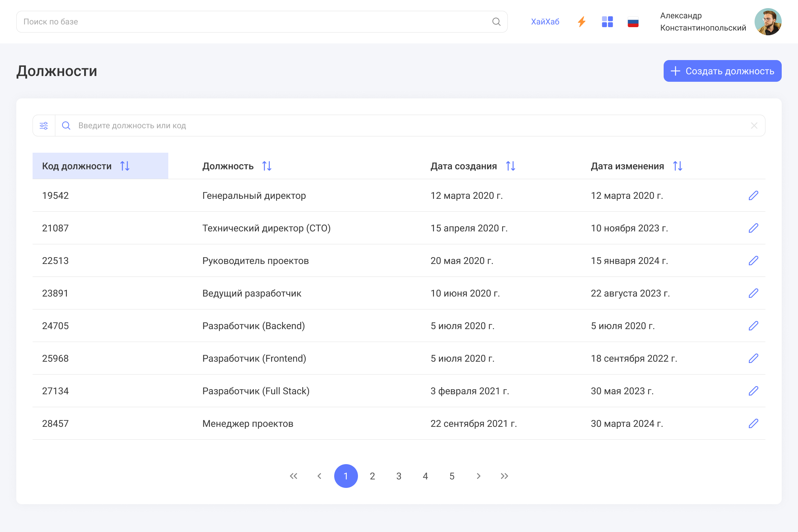Edit the Разработчик (Backend) row
The width and height of the screenshot is (798, 532).
tap(753, 326)
